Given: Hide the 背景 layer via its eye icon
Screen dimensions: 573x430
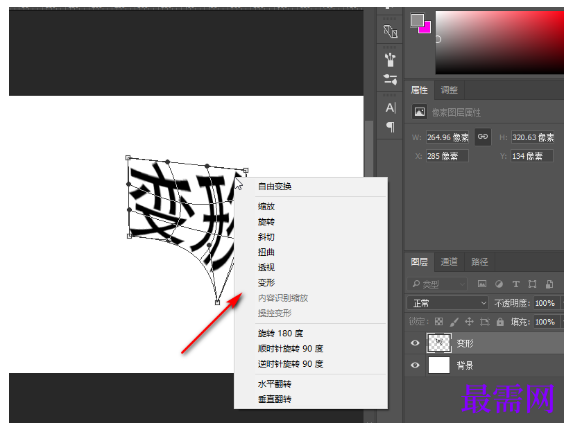Looking at the screenshot, I should [415, 365].
